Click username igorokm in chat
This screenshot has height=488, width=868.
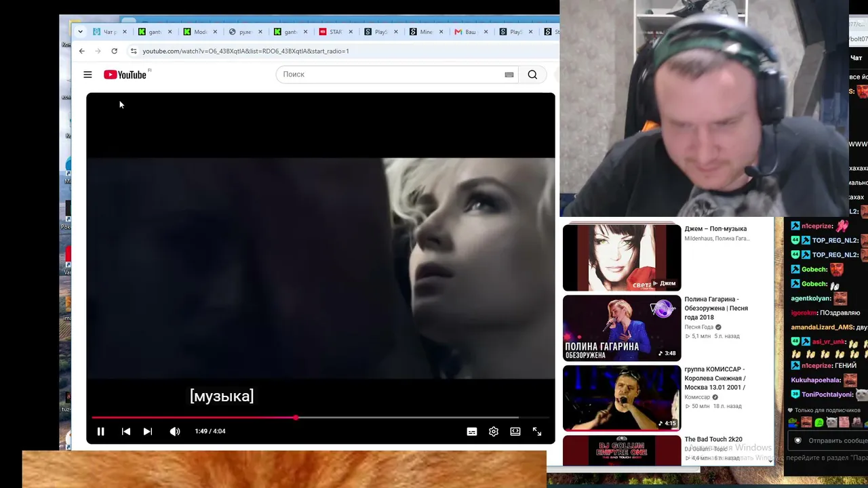point(804,313)
